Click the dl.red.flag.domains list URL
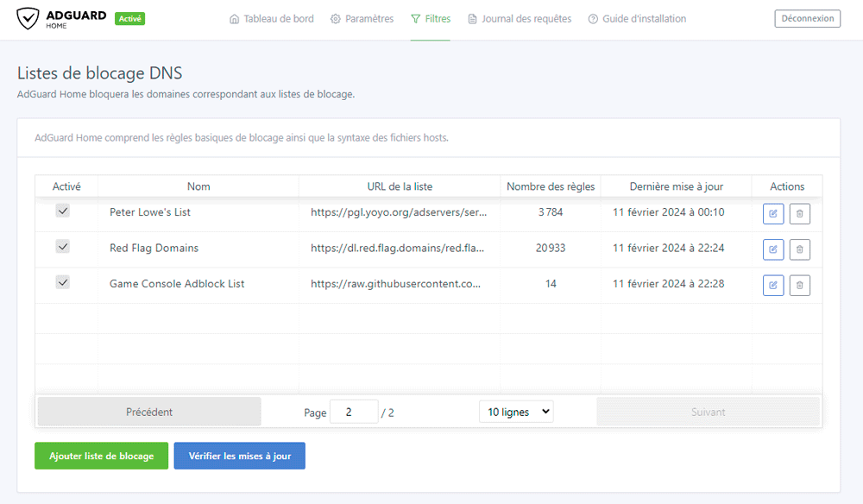Image resolution: width=863 pixels, height=504 pixels. point(397,249)
